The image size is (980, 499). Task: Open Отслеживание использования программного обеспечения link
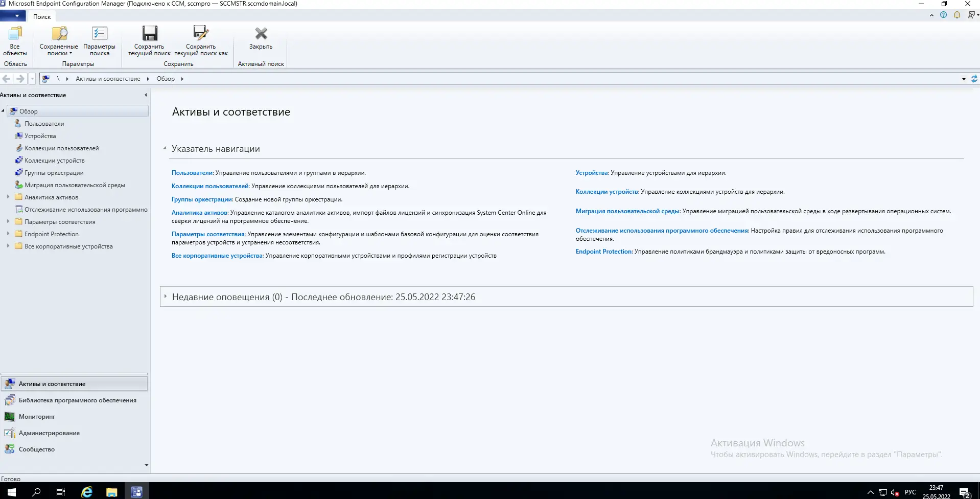pos(662,231)
